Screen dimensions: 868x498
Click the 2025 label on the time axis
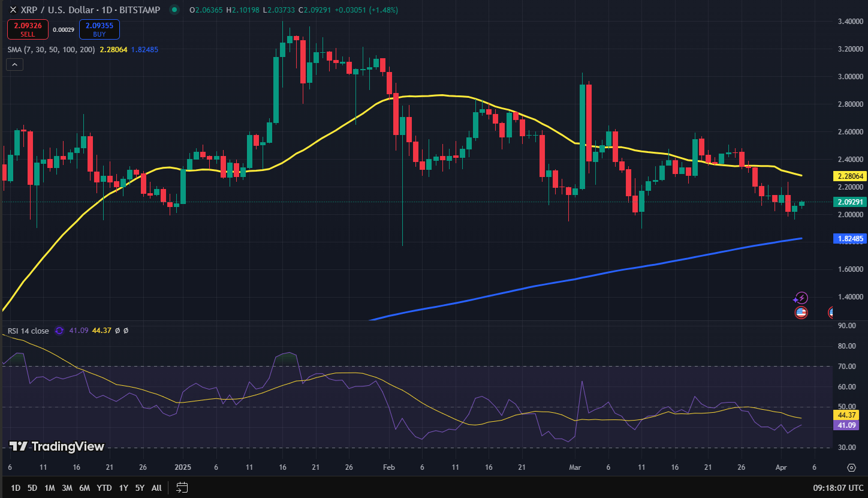182,467
